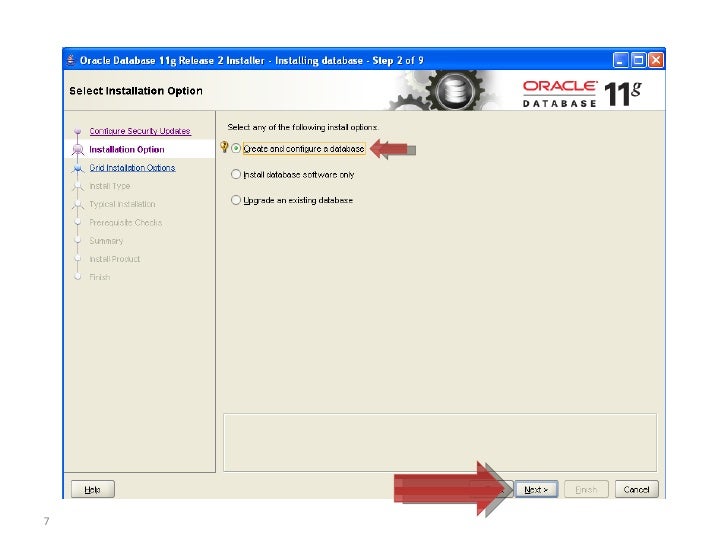
Task: Click the Configure Security Updates step bullet
Action: (x=78, y=131)
